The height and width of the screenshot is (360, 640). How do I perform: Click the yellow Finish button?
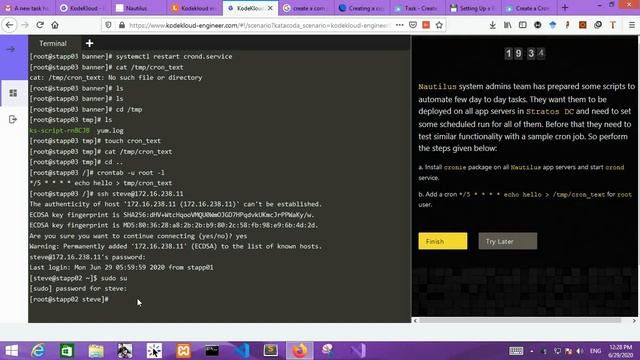[x=442, y=241]
